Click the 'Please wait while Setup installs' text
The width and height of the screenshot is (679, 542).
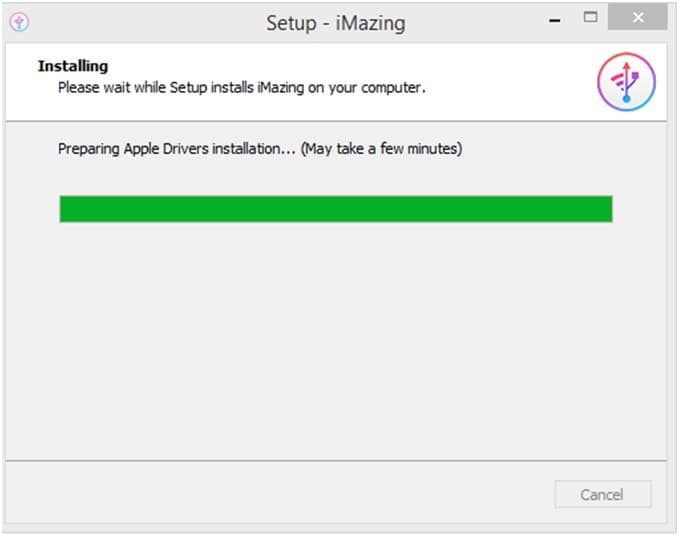point(156,87)
